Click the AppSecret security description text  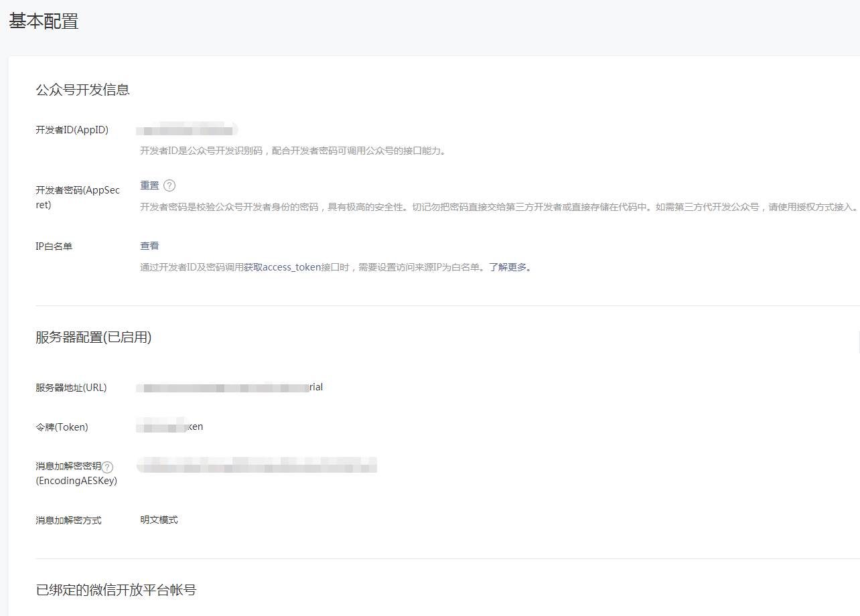[498, 207]
